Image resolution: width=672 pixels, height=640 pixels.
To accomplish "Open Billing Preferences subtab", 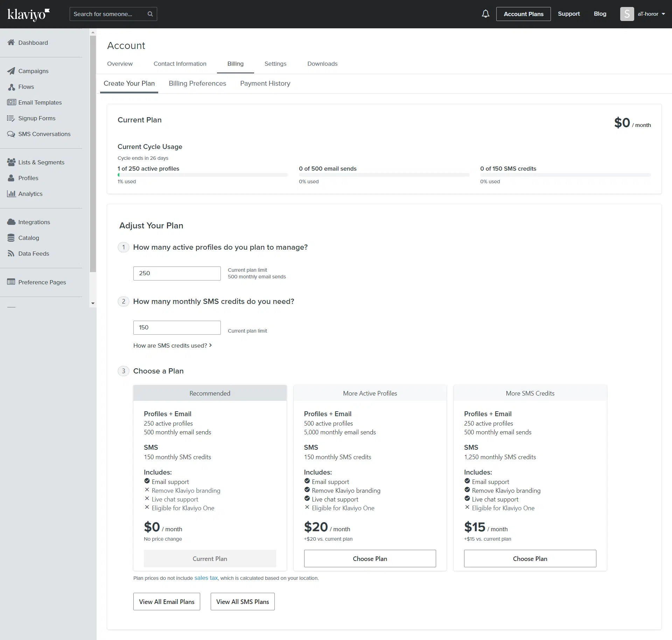I will click(x=197, y=83).
